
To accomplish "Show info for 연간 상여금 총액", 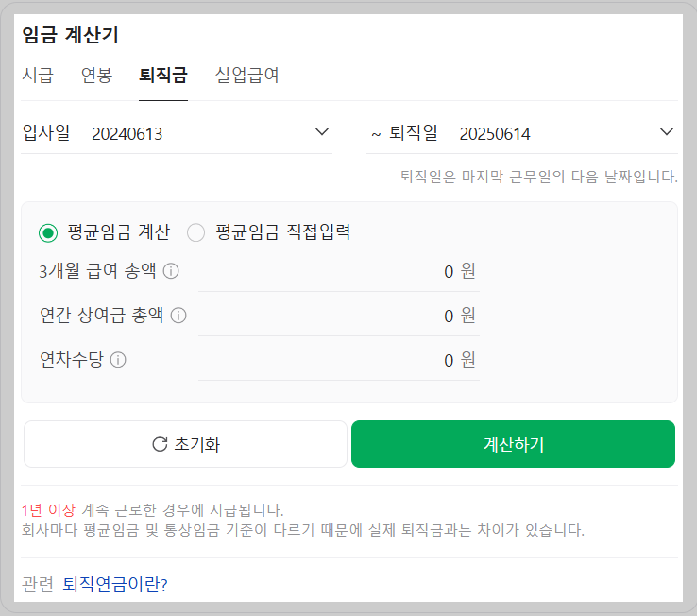I will [178, 316].
